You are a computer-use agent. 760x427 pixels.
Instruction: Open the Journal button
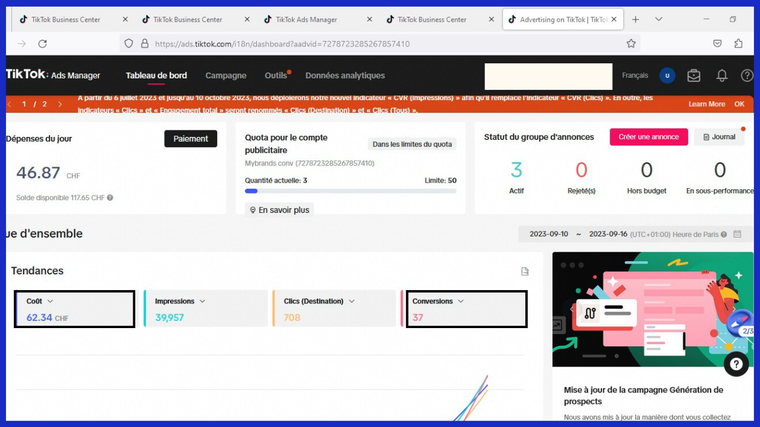tap(719, 137)
